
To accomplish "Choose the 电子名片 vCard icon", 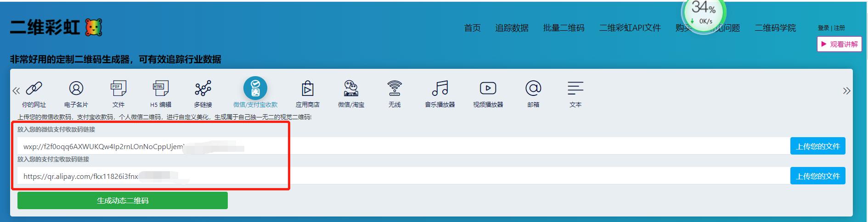I will [76, 89].
